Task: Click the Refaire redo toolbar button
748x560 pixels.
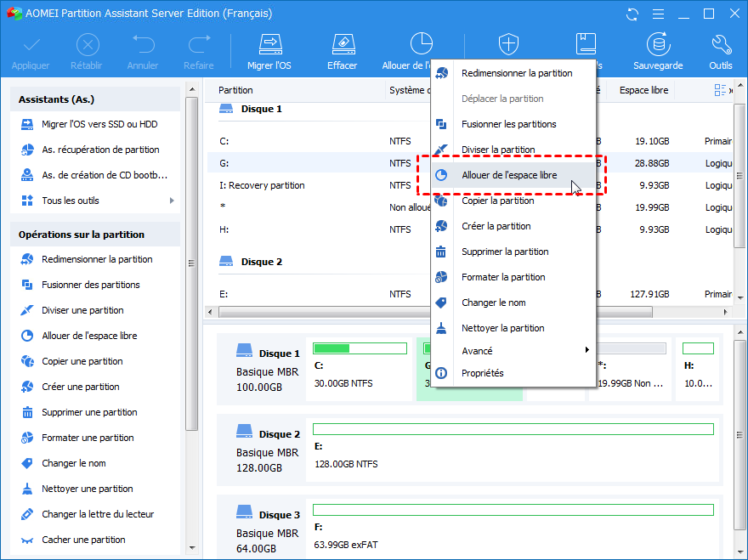Action: pos(199,52)
